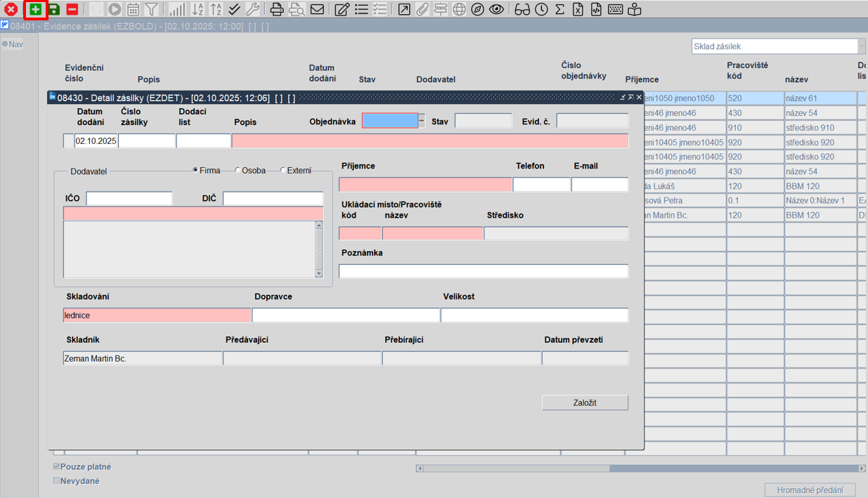Open the printer icon in toolbar
The image size is (868, 498).
pyautogui.click(x=277, y=10)
